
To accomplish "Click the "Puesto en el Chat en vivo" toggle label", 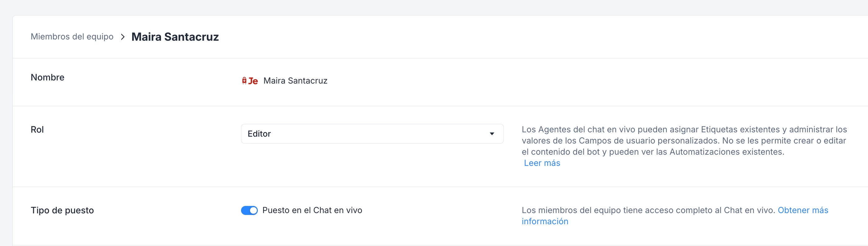I will click(312, 210).
